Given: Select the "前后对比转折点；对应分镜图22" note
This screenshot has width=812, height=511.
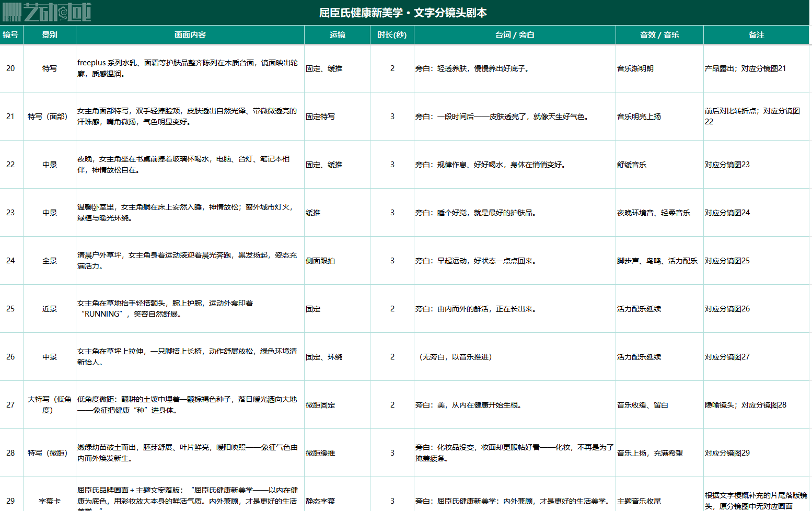Looking at the screenshot, I should [x=757, y=117].
